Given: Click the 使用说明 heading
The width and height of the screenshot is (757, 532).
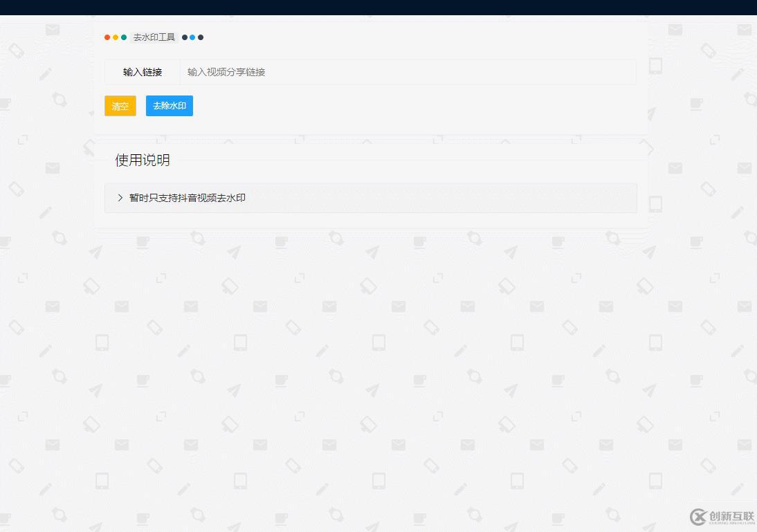Looking at the screenshot, I should (143, 160).
